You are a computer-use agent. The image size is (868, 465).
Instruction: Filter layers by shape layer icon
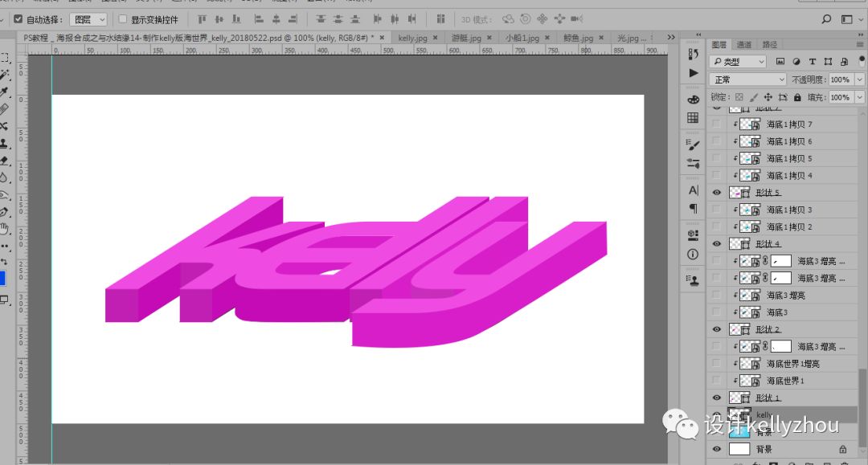pyautogui.click(x=828, y=61)
